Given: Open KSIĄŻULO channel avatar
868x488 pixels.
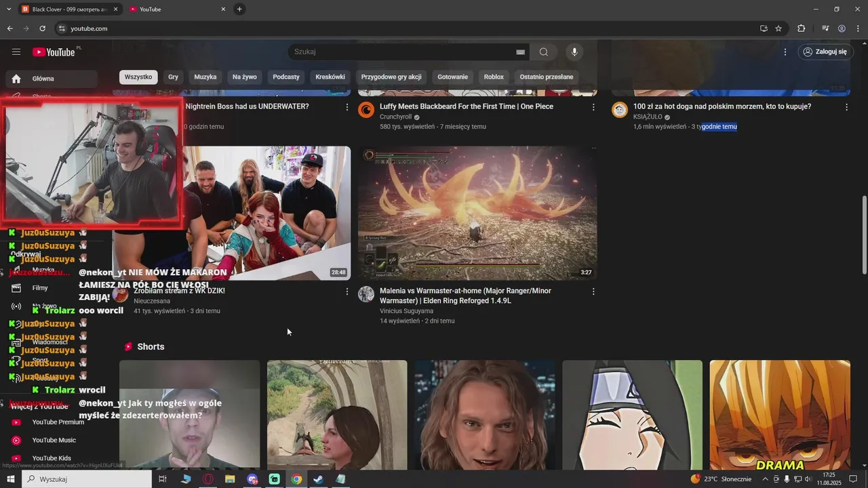Looking at the screenshot, I should (620, 110).
